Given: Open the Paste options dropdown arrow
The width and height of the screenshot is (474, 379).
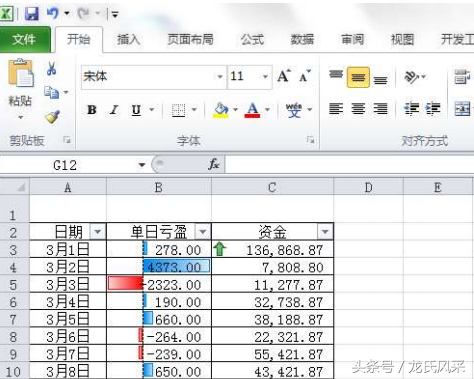Looking at the screenshot, I should click(21, 118).
